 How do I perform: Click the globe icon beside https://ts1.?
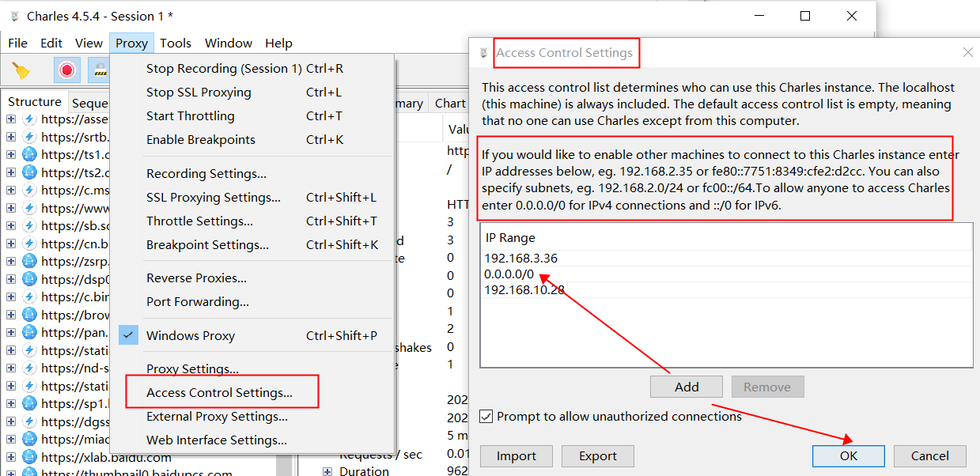[30, 154]
